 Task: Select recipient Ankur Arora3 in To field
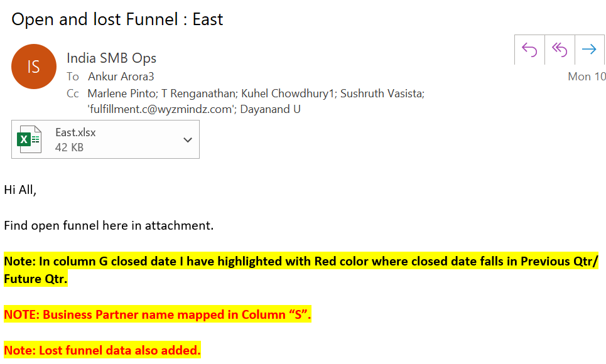tap(121, 77)
